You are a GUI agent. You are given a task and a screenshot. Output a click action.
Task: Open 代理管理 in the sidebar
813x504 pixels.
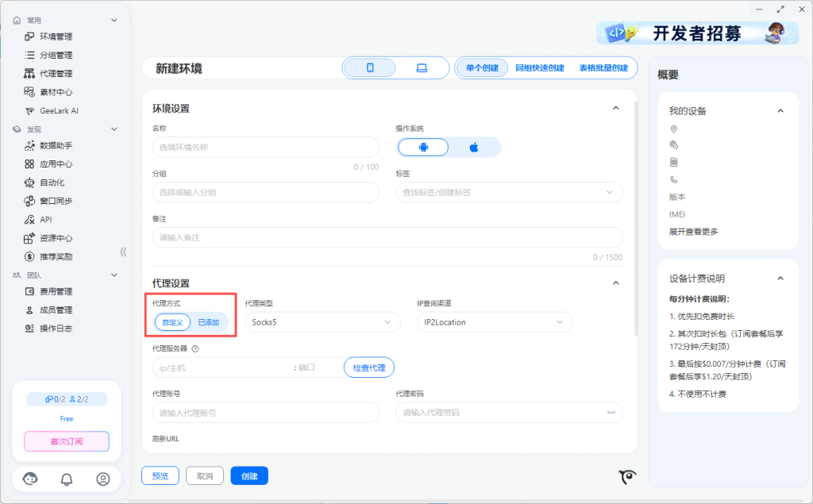(x=56, y=74)
